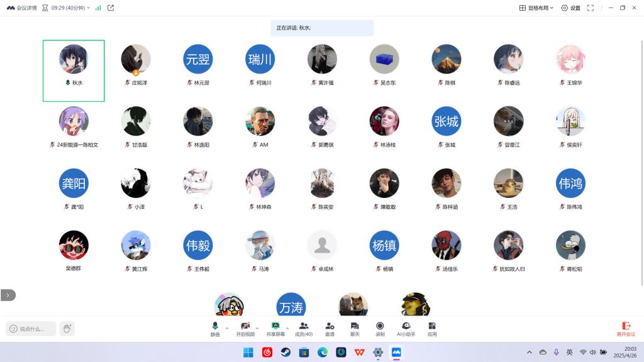Open the 聊天 chat panel
This screenshot has width=644, height=362.
[x=355, y=329]
